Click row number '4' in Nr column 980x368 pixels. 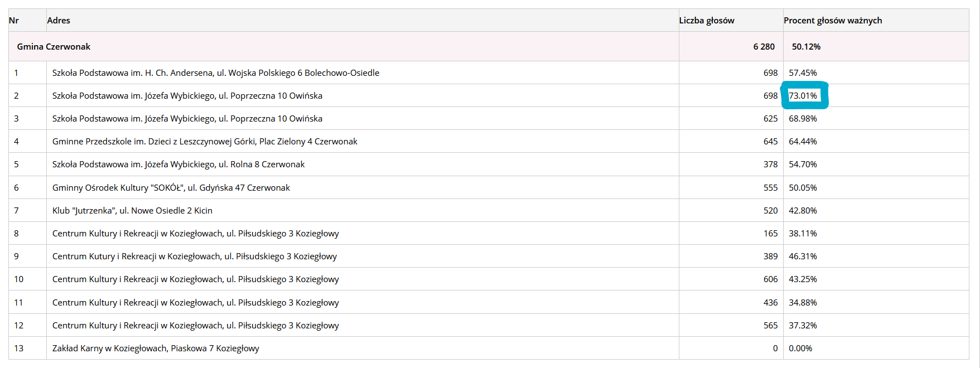pos(16,142)
